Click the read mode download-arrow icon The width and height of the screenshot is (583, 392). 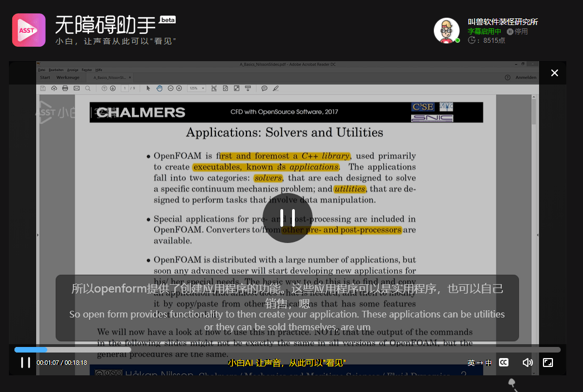point(248,88)
